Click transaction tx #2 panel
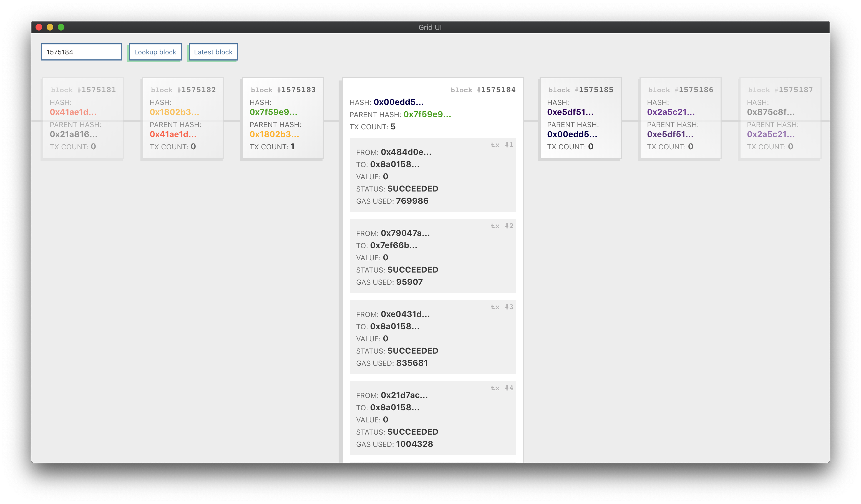861x504 pixels. (x=432, y=256)
